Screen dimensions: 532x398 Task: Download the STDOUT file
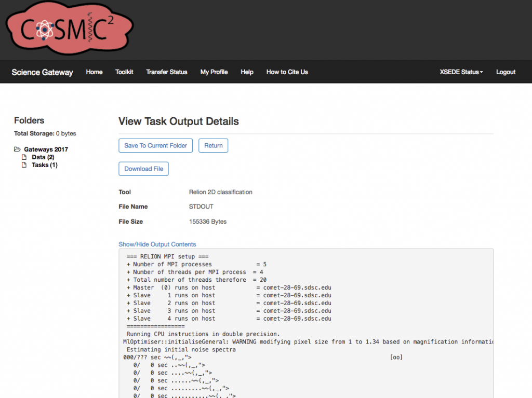point(143,169)
